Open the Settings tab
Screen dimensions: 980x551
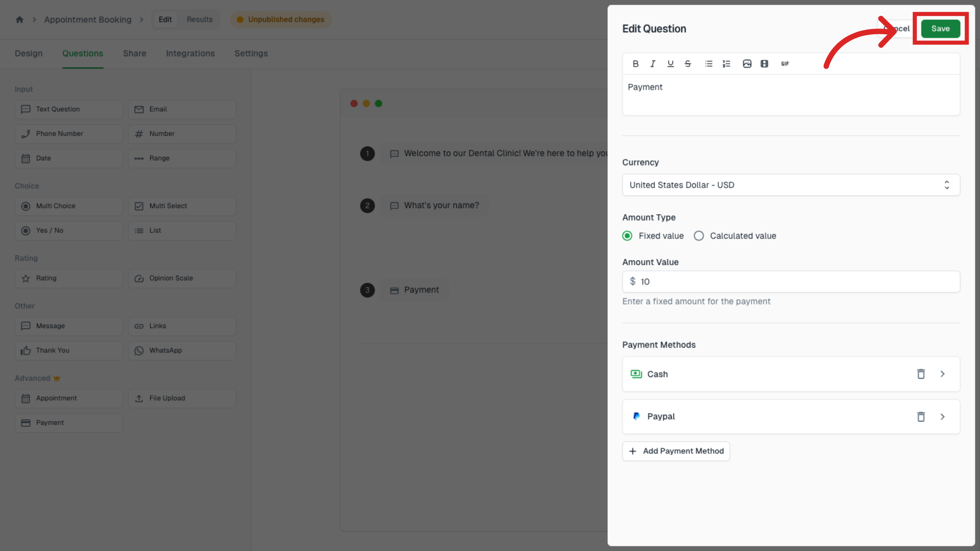click(x=251, y=53)
